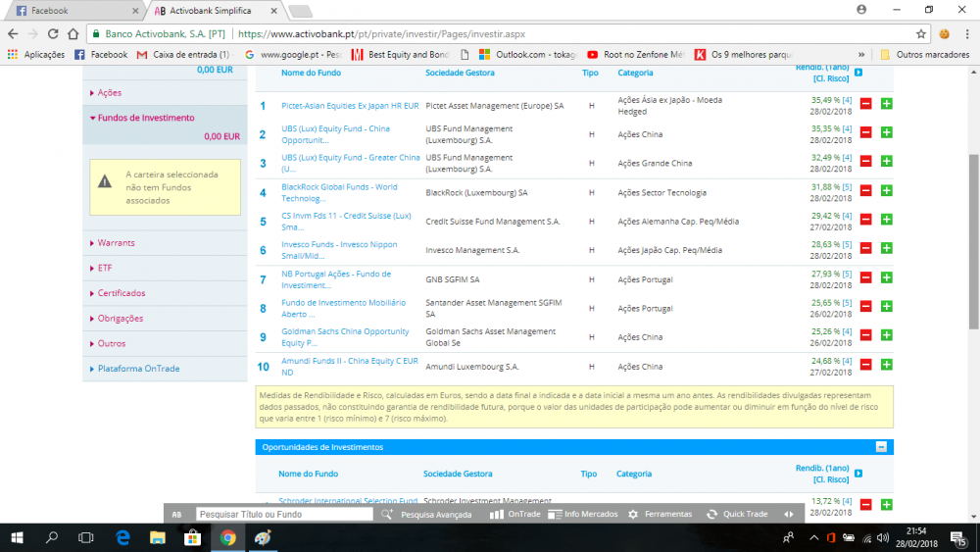Open the Plataforma OnTrade sidebar item

[137, 369]
